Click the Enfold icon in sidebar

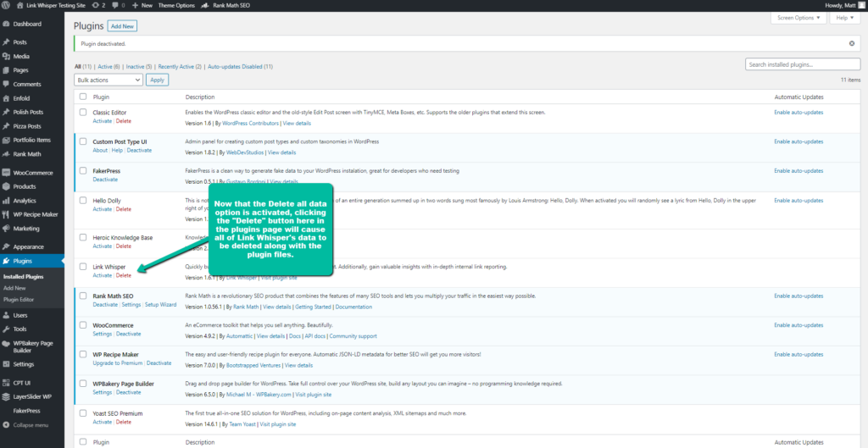pos(6,98)
